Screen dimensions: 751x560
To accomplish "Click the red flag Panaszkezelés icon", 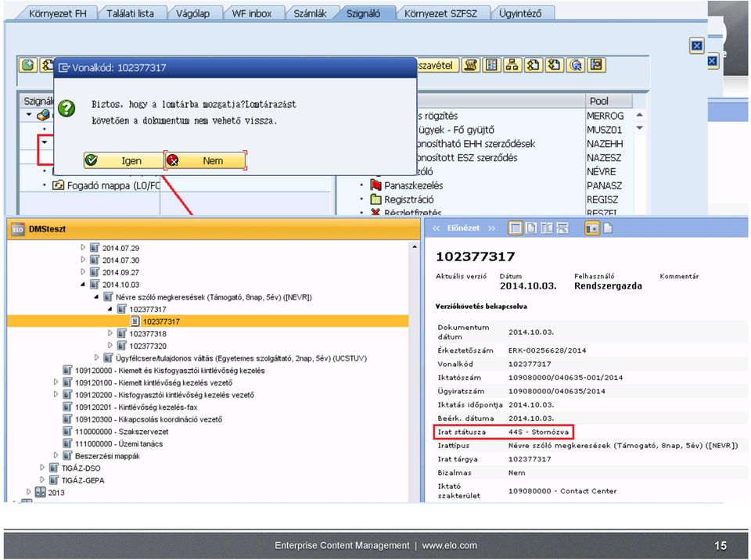I will 376,185.
